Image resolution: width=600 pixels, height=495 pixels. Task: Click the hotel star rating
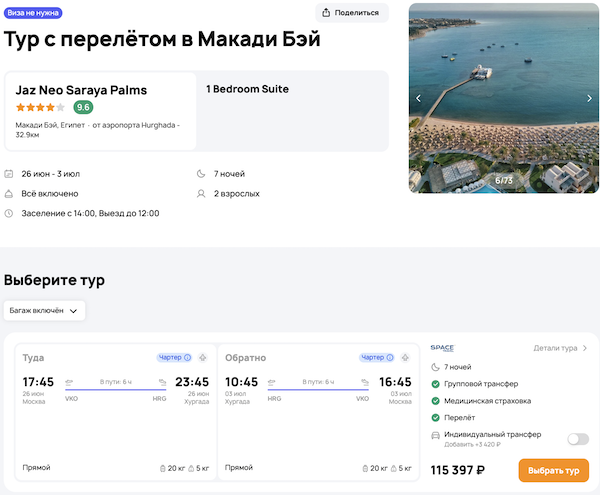[40, 107]
